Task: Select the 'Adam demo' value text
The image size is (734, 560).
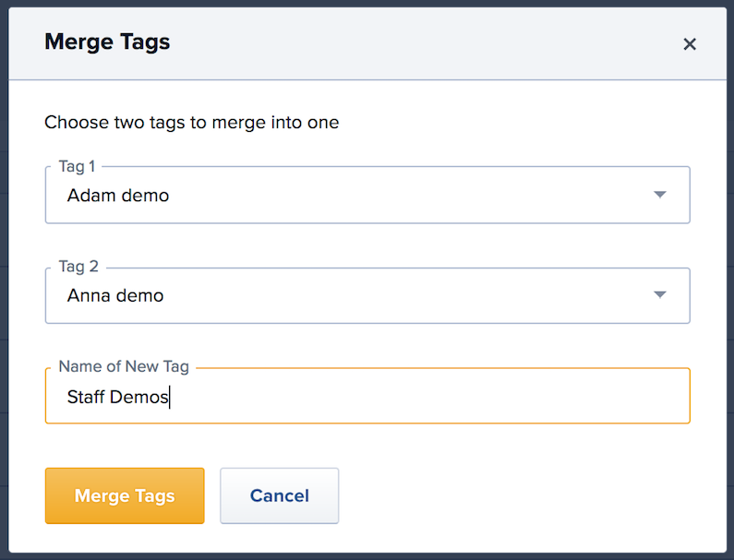Action: click(x=117, y=196)
